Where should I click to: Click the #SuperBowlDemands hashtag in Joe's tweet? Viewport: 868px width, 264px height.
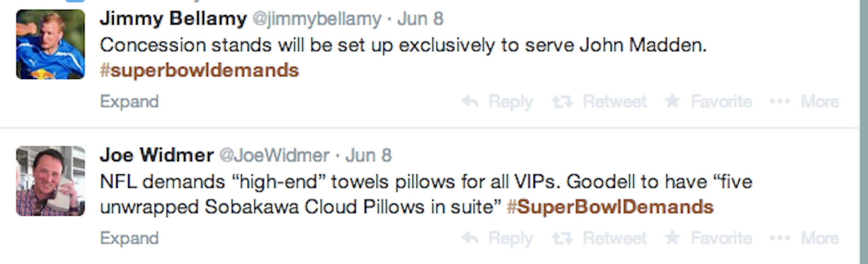(x=610, y=207)
